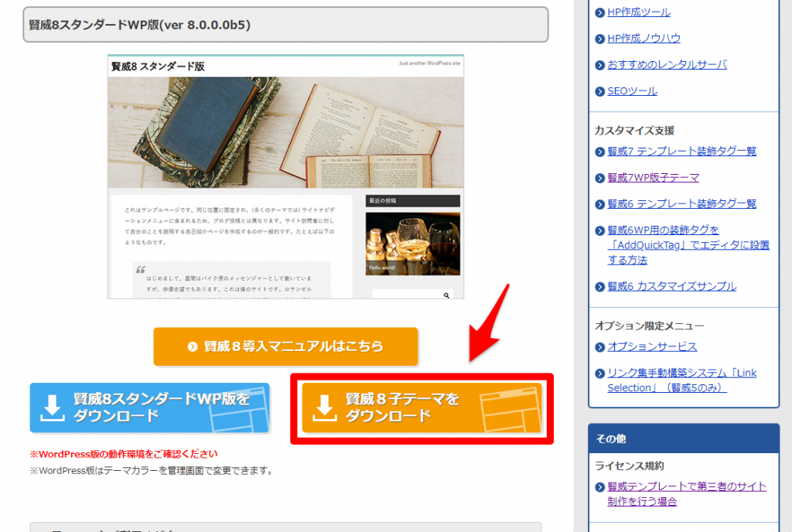
Task: Click the 賢威8 スタンダード版 theme preview image
Action: (286, 176)
